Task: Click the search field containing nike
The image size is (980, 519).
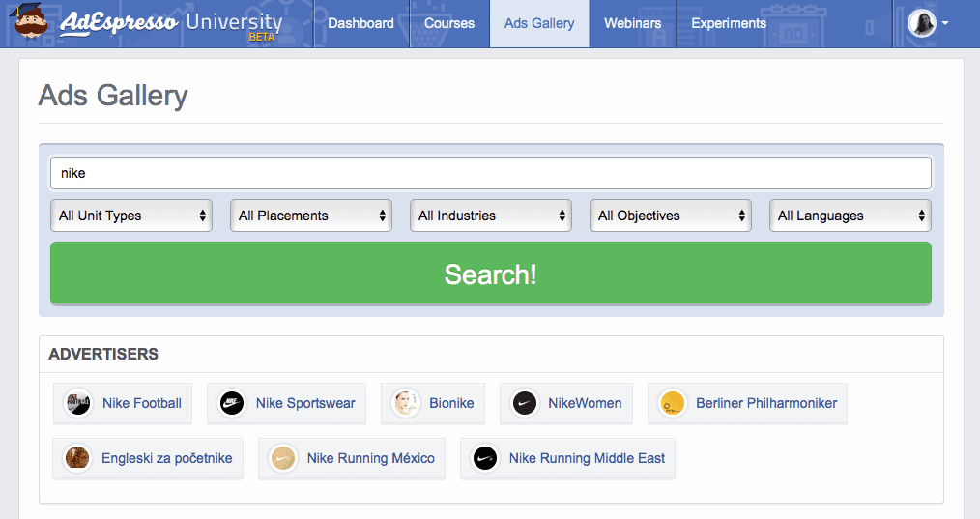Action: point(491,173)
